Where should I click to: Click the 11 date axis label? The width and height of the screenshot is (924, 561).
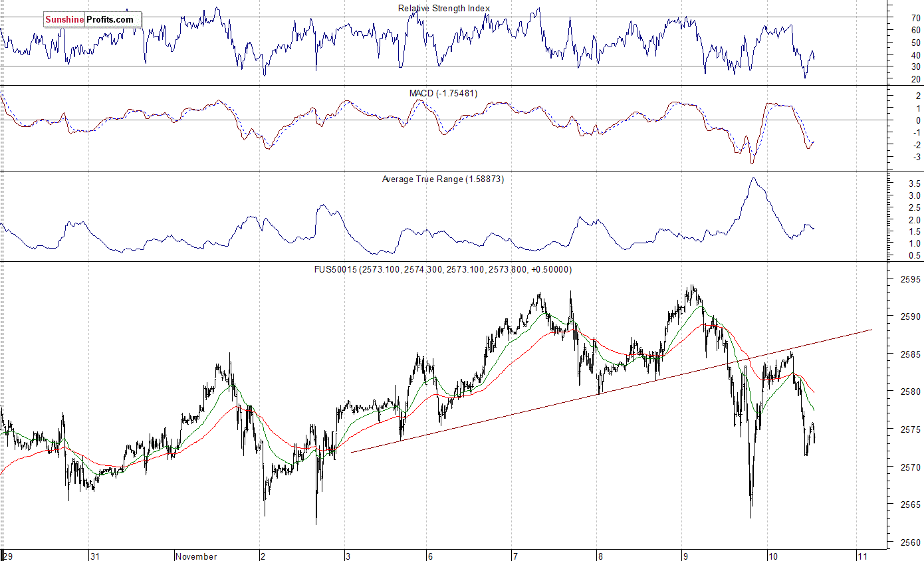click(863, 556)
